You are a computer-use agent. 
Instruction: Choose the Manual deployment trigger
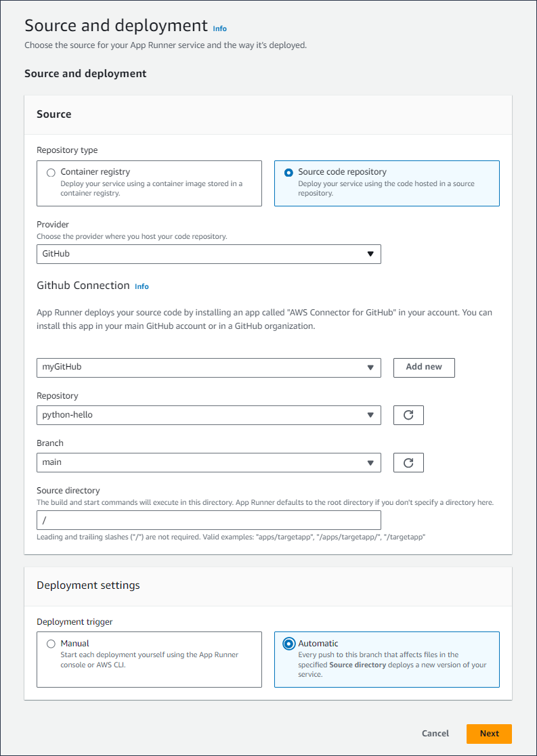point(51,644)
